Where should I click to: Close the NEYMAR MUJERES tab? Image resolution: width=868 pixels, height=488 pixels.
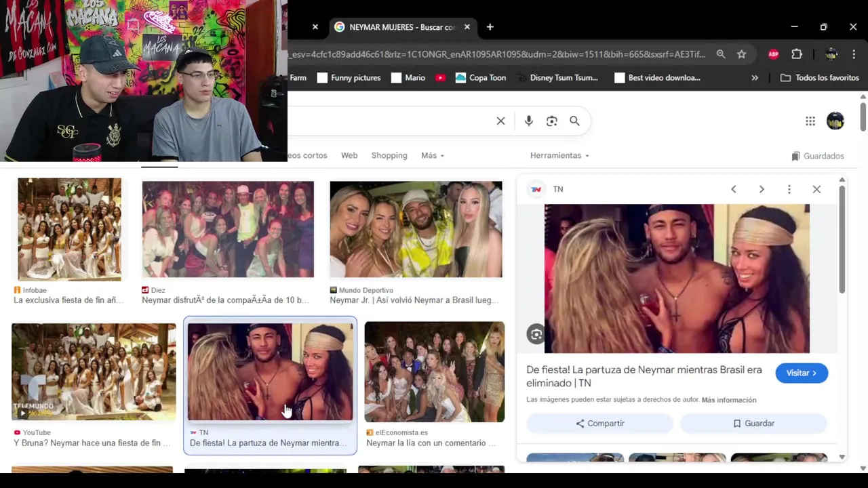467,27
